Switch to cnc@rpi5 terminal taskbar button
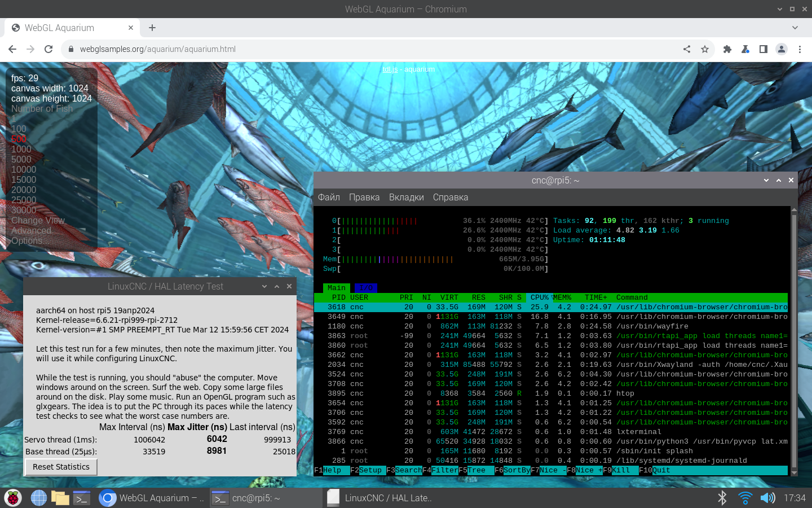The width and height of the screenshot is (812, 508). point(265,498)
